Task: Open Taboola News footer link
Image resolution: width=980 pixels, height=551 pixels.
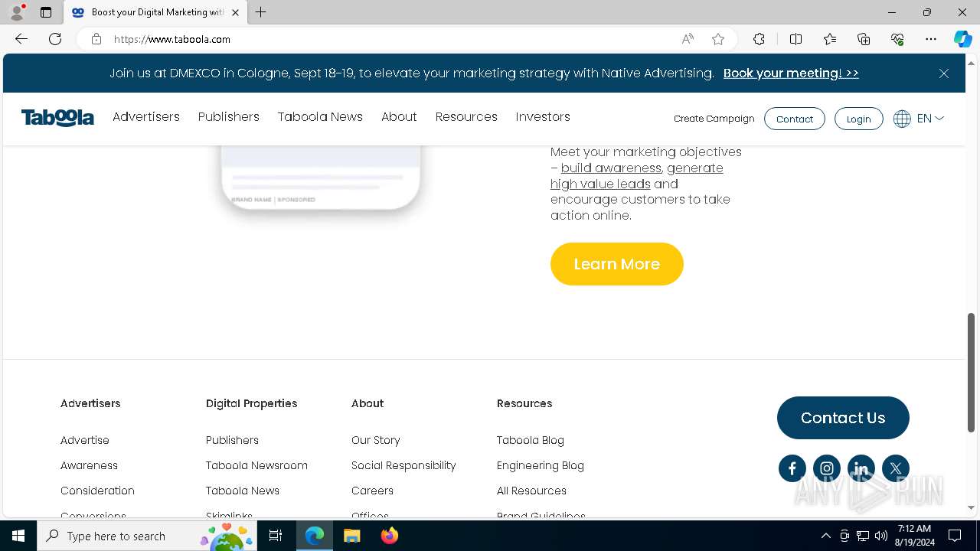Action: [x=243, y=491]
